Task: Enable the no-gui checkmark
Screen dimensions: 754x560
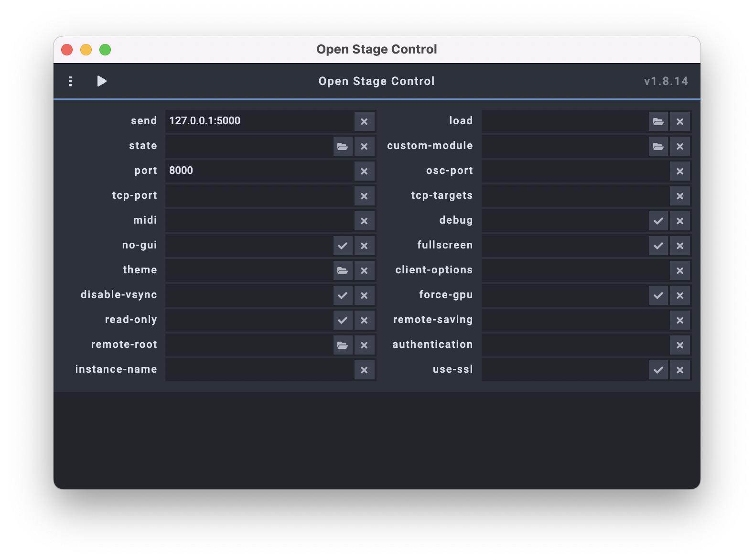Action: [x=342, y=246]
